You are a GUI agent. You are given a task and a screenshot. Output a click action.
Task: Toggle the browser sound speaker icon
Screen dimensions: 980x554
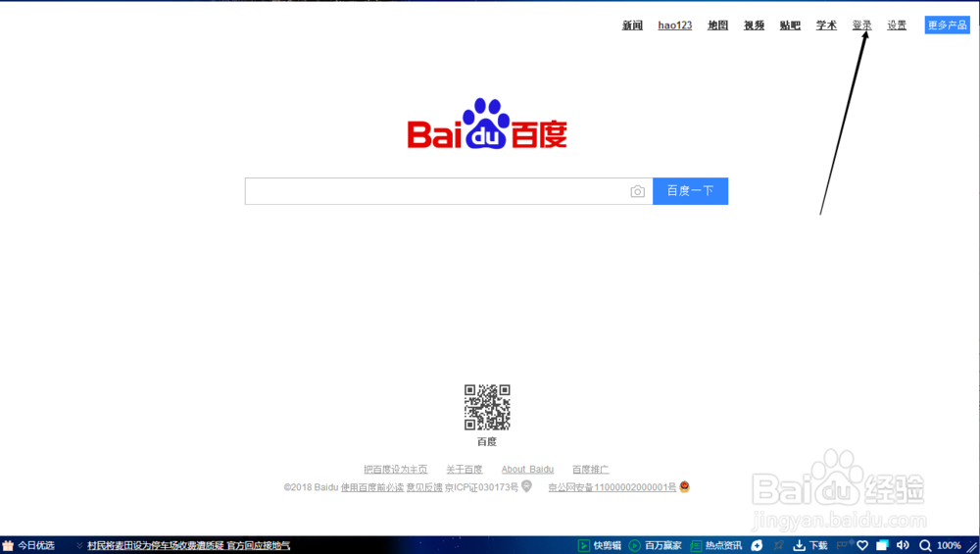point(903,545)
